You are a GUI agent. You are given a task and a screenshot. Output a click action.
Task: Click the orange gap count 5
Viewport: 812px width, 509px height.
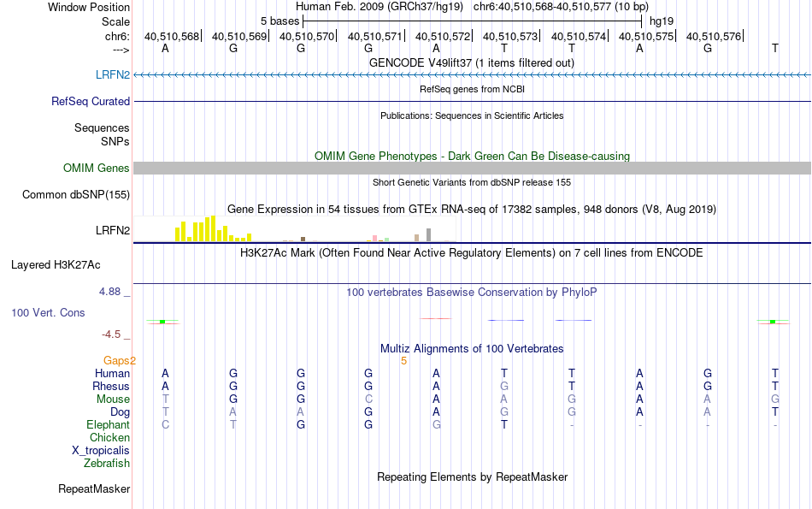pos(404,361)
